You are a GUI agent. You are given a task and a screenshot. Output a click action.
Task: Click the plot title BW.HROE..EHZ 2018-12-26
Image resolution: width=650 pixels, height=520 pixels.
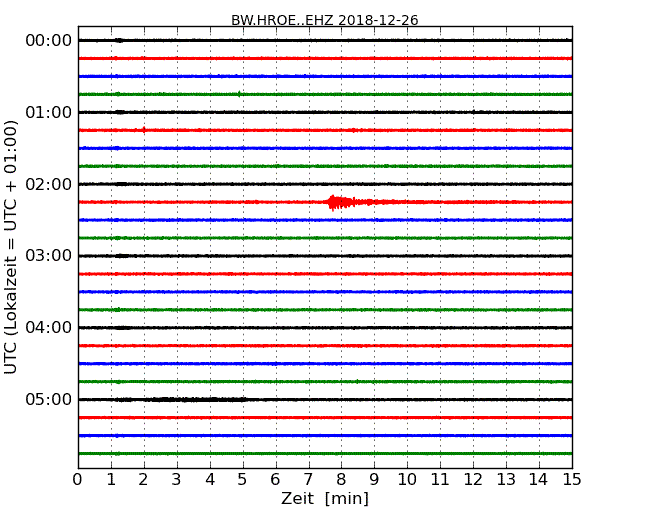coord(325,20)
